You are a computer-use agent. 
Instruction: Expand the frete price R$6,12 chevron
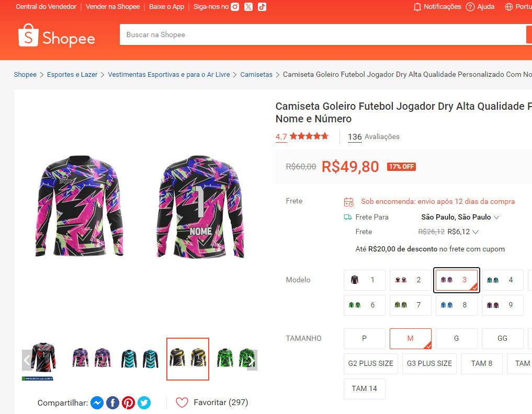click(476, 232)
